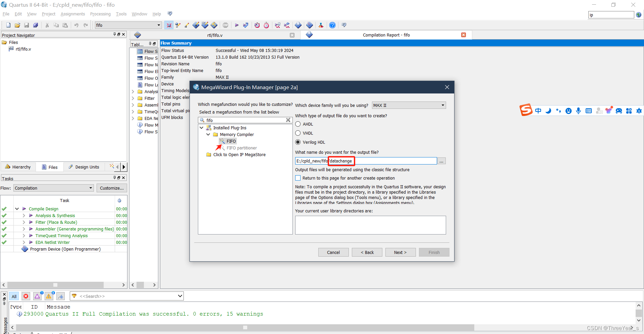Click the Next > button

[x=400, y=252]
